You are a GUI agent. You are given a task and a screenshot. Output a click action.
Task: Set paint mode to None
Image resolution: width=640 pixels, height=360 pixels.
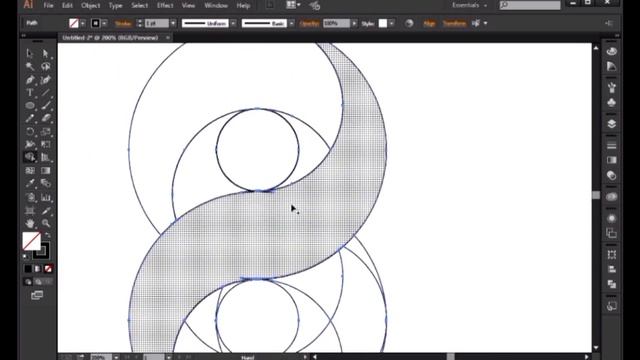48,269
